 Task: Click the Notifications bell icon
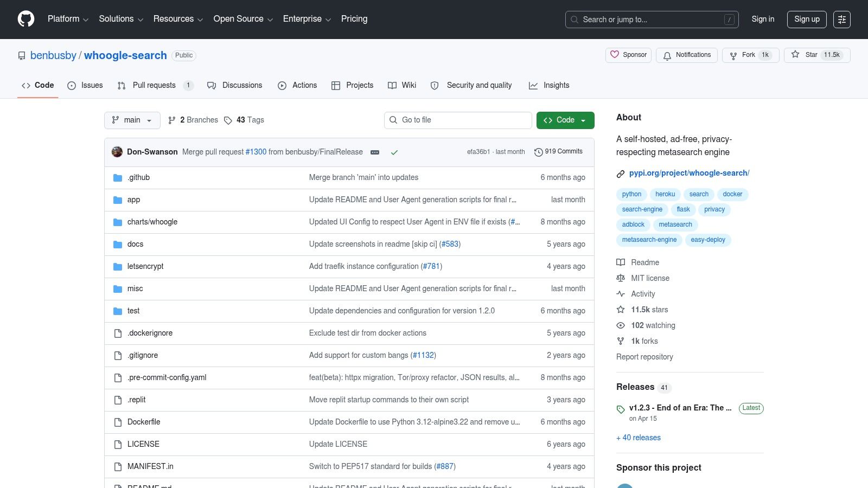(x=667, y=55)
